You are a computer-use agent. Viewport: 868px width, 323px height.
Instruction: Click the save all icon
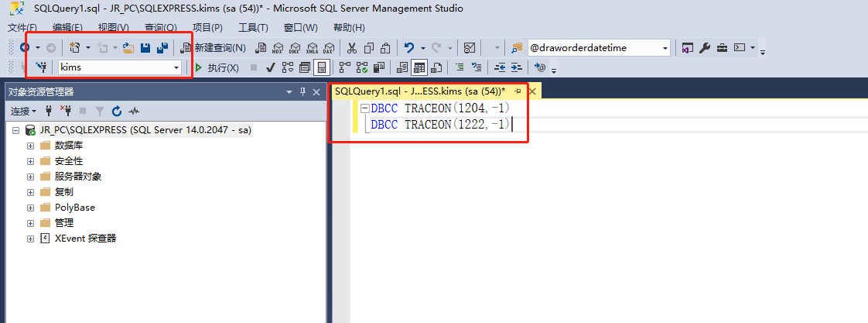point(162,48)
